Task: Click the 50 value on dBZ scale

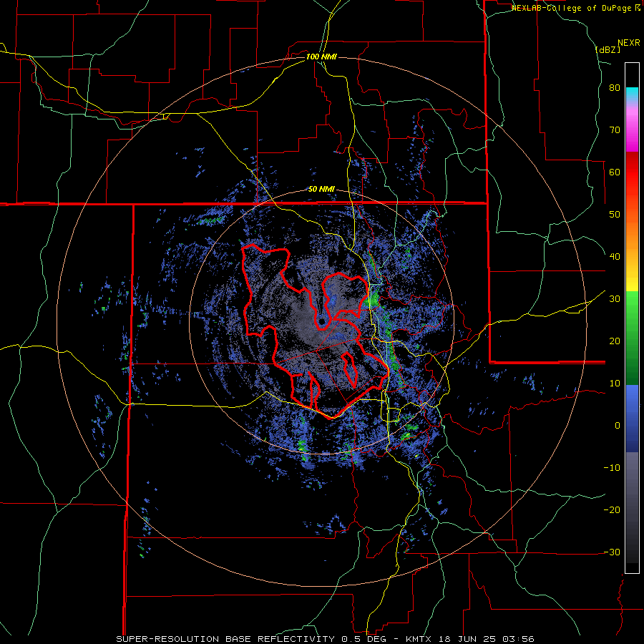Action: click(x=615, y=215)
